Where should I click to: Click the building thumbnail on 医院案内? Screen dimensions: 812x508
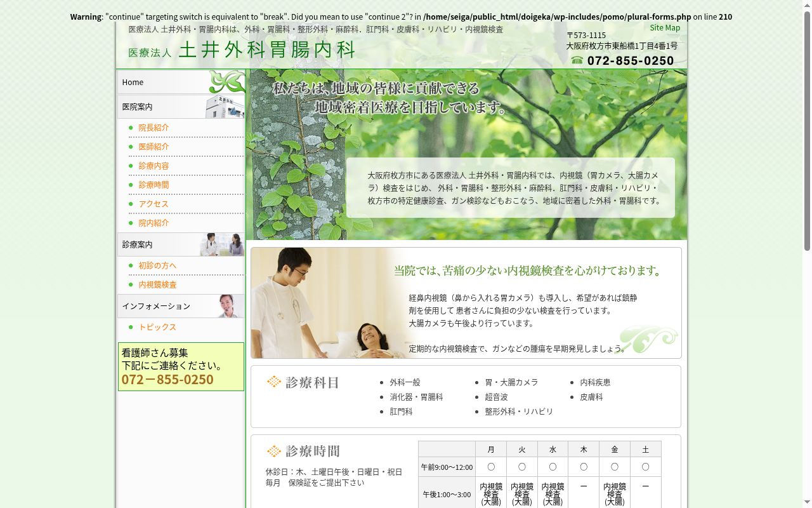click(225, 107)
